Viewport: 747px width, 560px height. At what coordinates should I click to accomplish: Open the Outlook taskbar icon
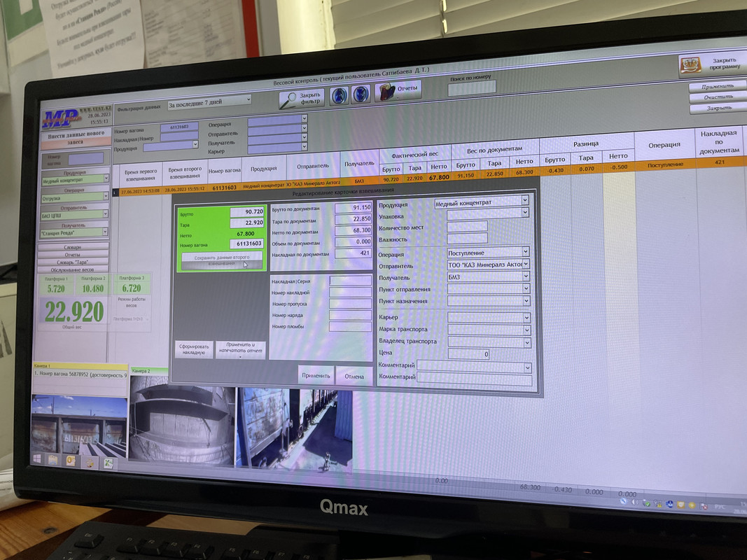pos(71,461)
